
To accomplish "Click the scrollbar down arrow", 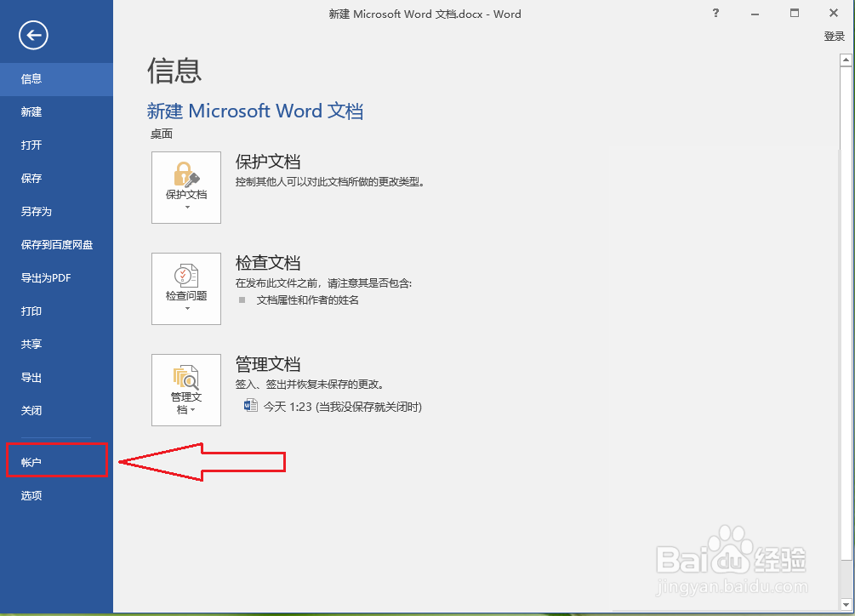I will (x=846, y=604).
